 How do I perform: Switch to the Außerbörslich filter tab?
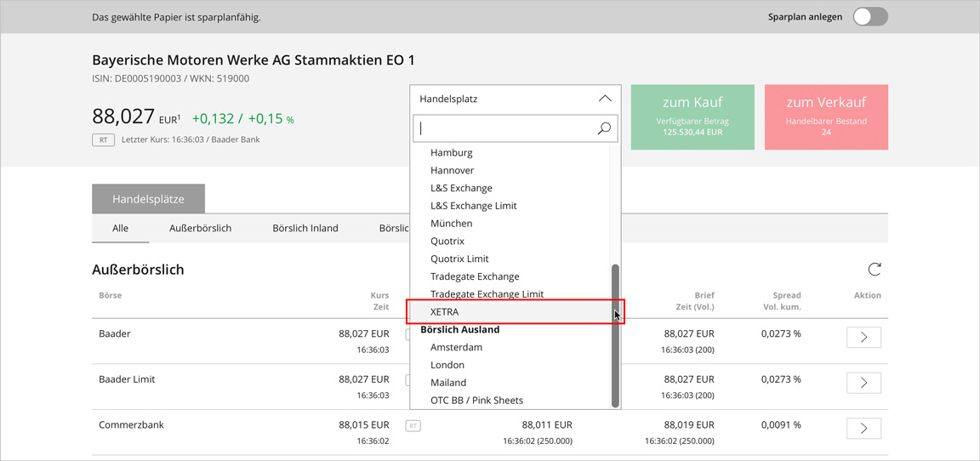coord(201,228)
